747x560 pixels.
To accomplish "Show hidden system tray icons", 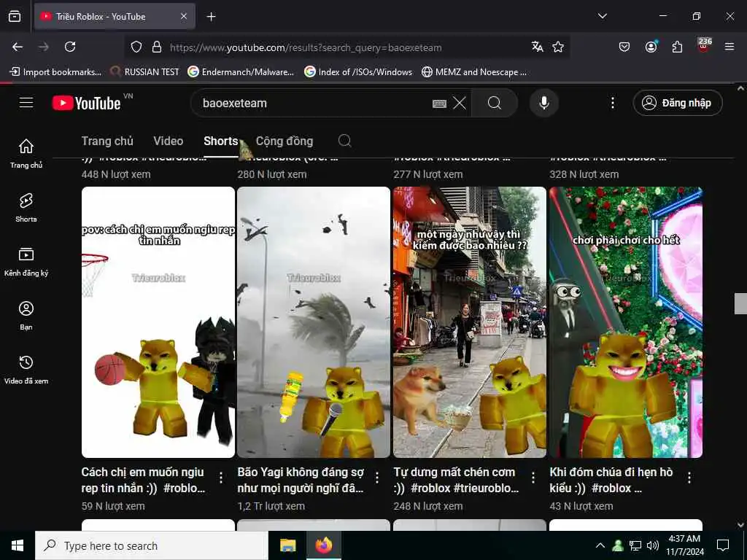I will tap(600, 545).
